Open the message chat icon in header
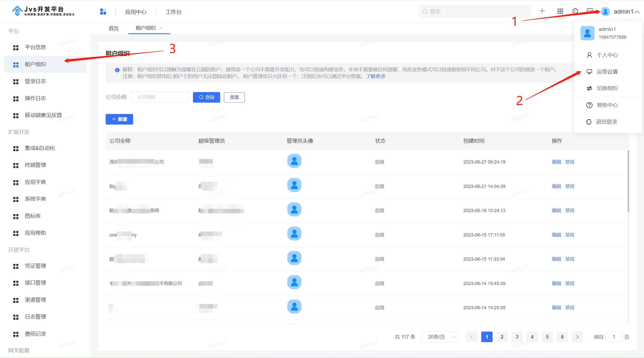 pos(589,11)
